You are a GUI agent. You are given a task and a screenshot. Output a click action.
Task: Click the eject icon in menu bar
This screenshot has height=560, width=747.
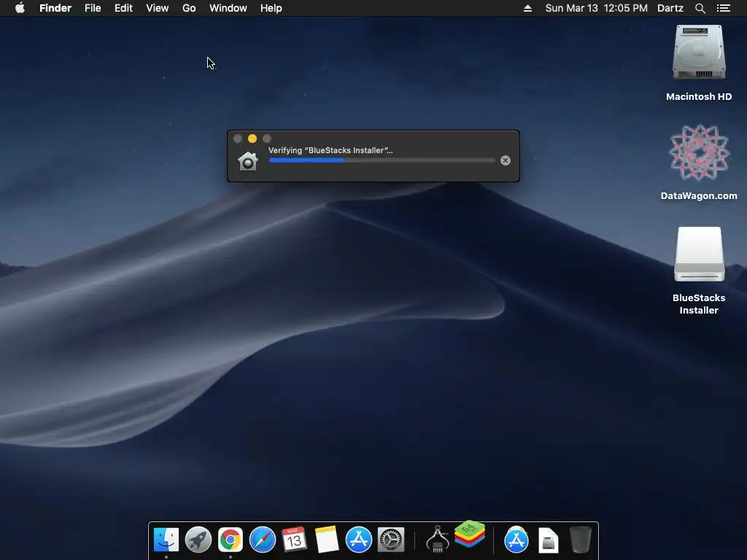click(527, 8)
